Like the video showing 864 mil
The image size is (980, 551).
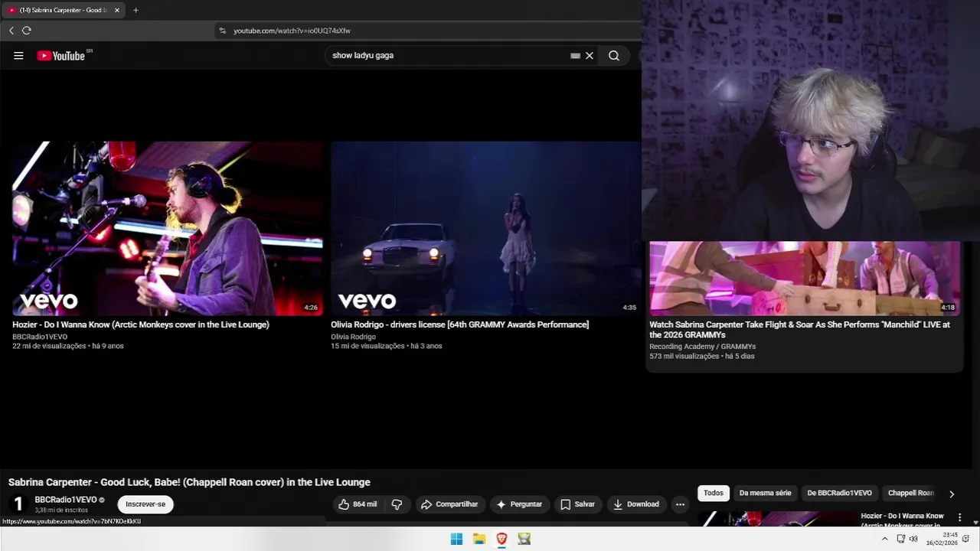[x=358, y=504]
